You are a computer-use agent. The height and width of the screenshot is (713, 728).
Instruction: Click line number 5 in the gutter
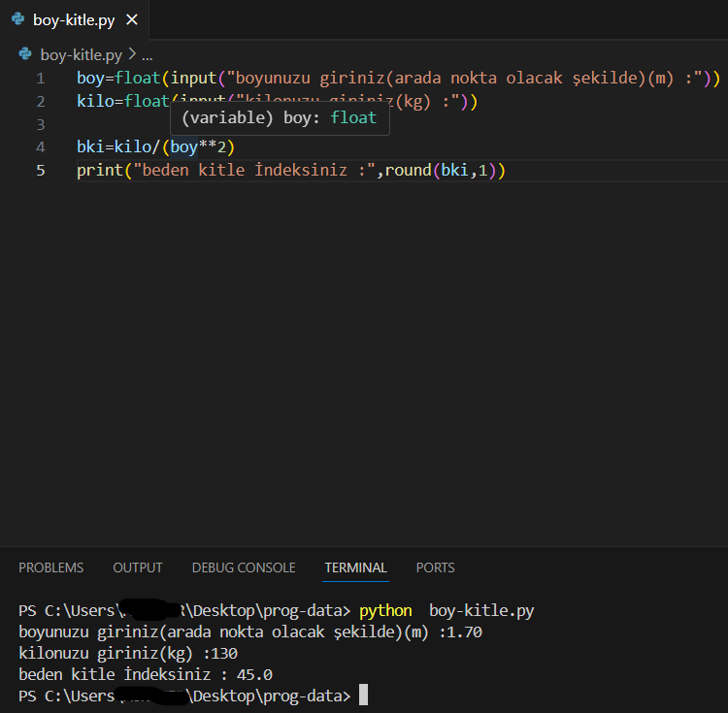pos(40,171)
